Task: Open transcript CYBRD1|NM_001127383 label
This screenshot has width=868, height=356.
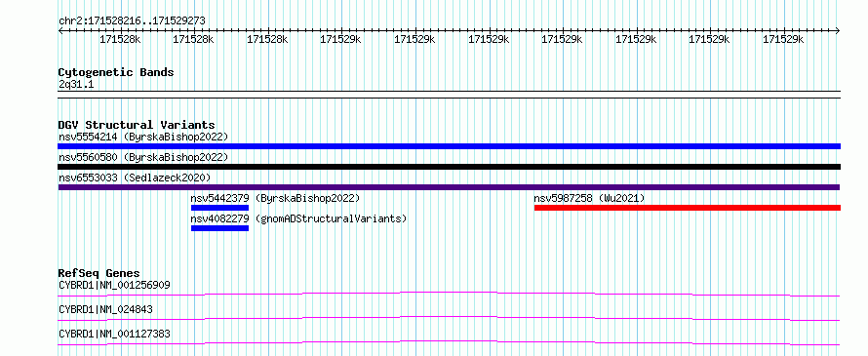Action: pyautogui.click(x=114, y=334)
